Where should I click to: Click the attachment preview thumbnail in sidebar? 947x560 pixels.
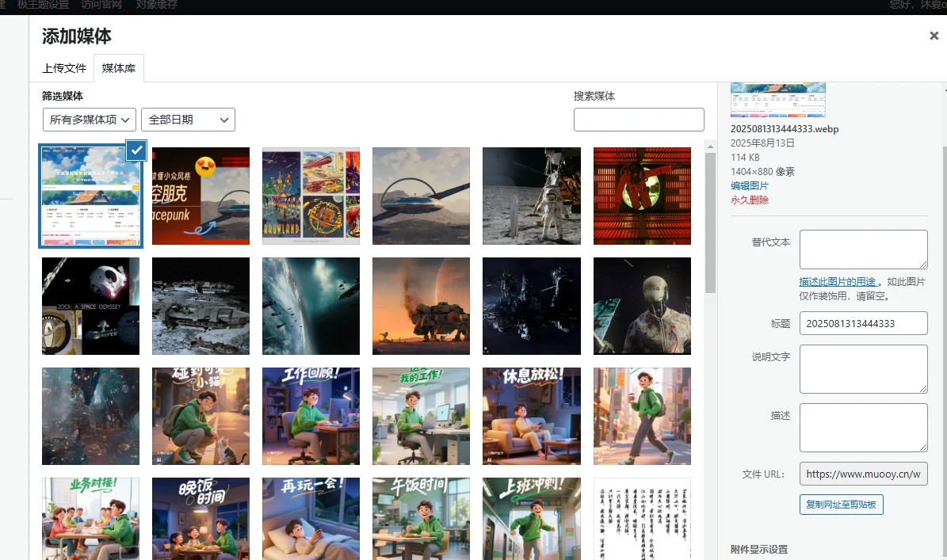click(x=778, y=100)
